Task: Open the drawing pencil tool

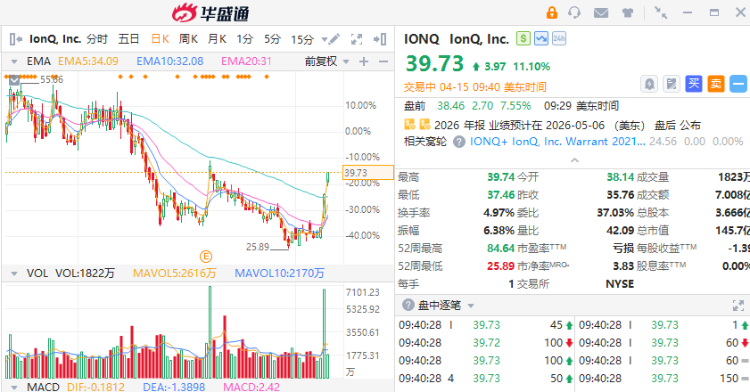Action: point(334,39)
